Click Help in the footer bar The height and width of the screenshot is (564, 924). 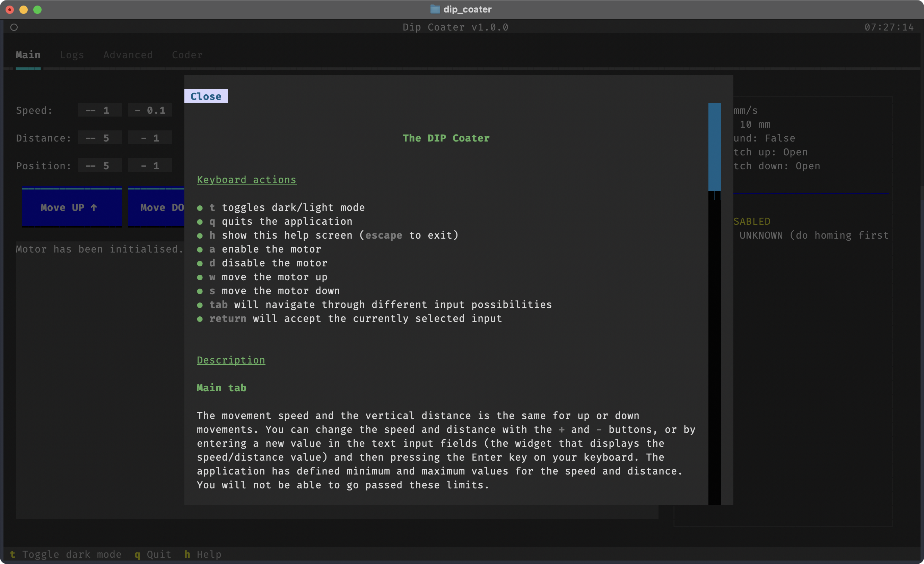pos(203,554)
